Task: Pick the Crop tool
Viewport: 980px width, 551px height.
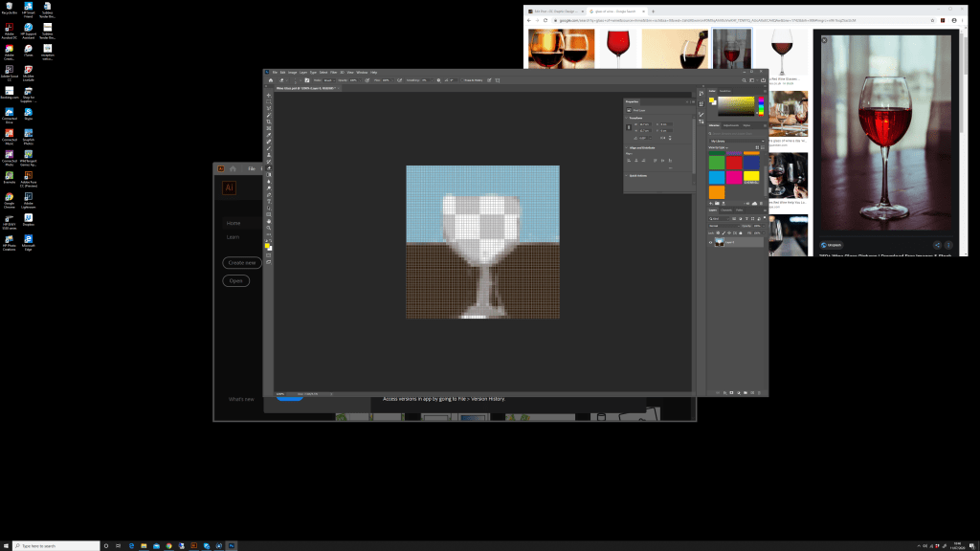Action: 269,123
